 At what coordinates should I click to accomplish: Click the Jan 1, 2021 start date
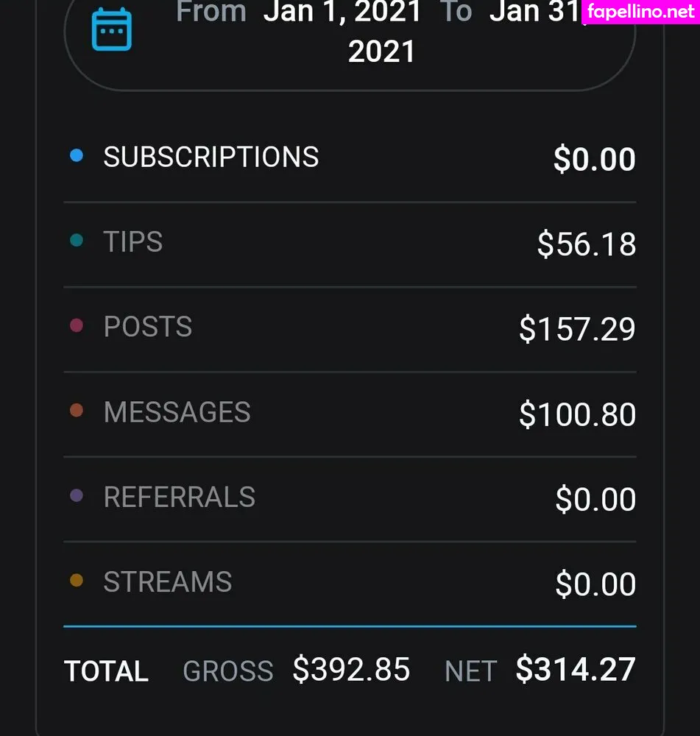pos(343,13)
